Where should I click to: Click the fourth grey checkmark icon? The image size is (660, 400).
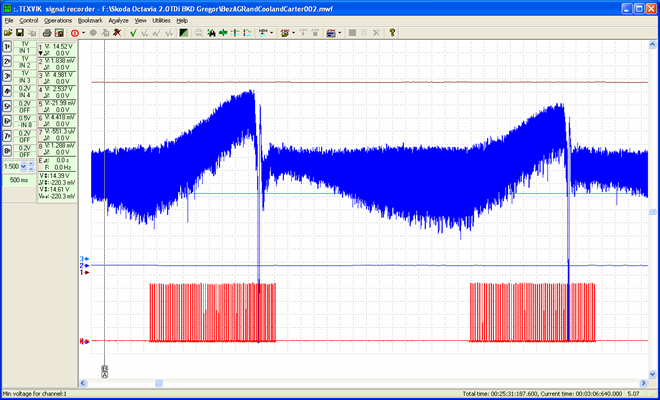169,33
